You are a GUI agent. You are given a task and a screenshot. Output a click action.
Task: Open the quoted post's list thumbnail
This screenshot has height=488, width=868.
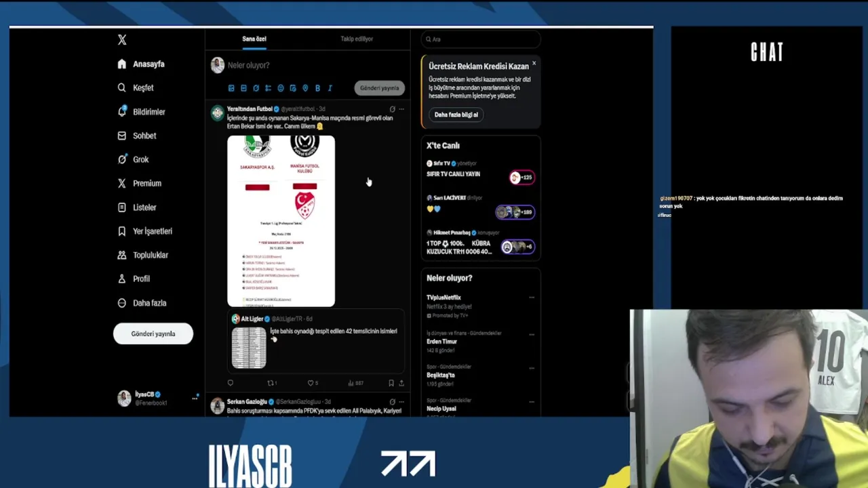pyautogui.click(x=249, y=348)
